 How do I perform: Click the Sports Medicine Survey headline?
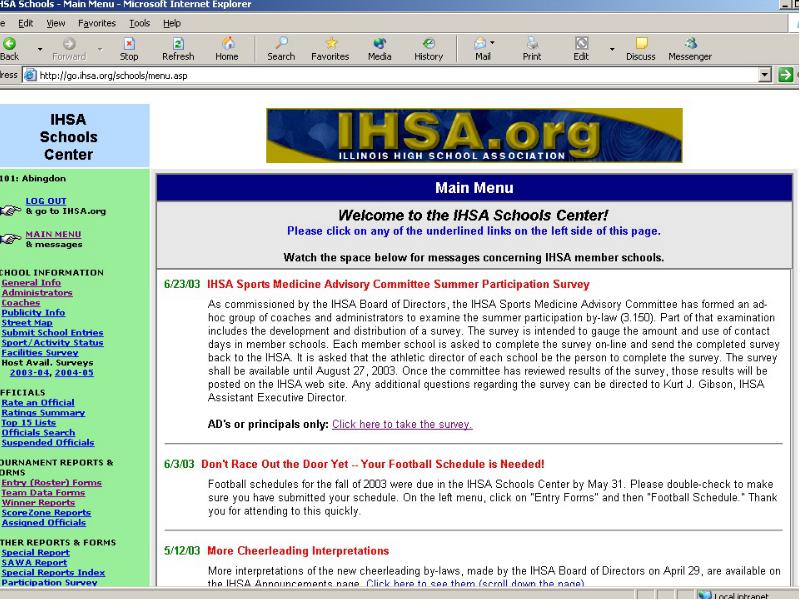(x=398, y=284)
